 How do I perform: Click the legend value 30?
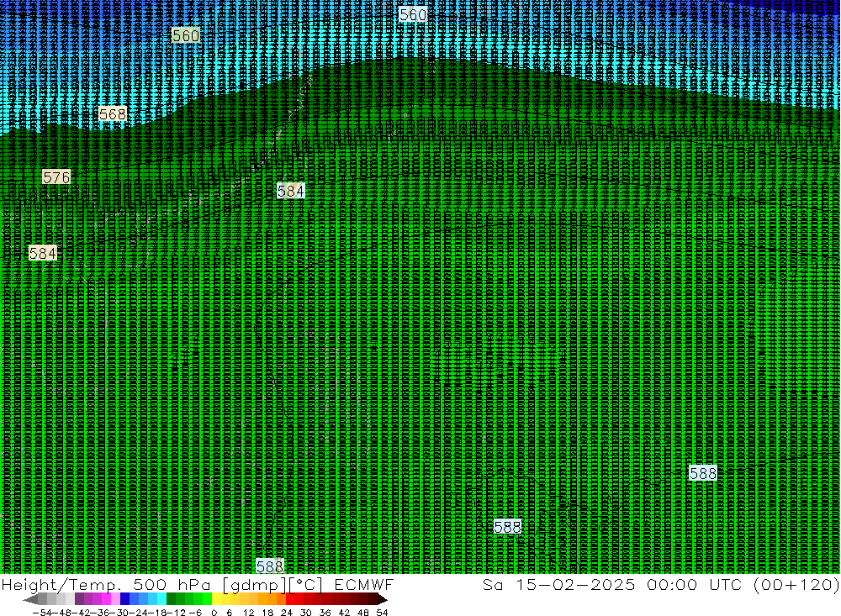pyautogui.click(x=306, y=613)
